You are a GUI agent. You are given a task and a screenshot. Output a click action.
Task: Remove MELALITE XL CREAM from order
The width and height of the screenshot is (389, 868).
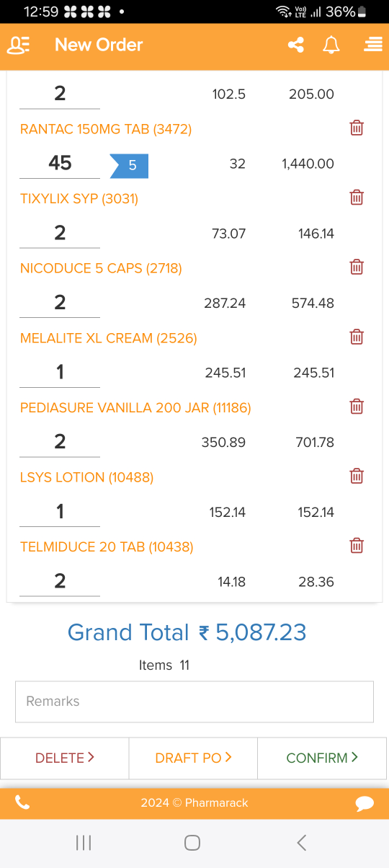357,337
